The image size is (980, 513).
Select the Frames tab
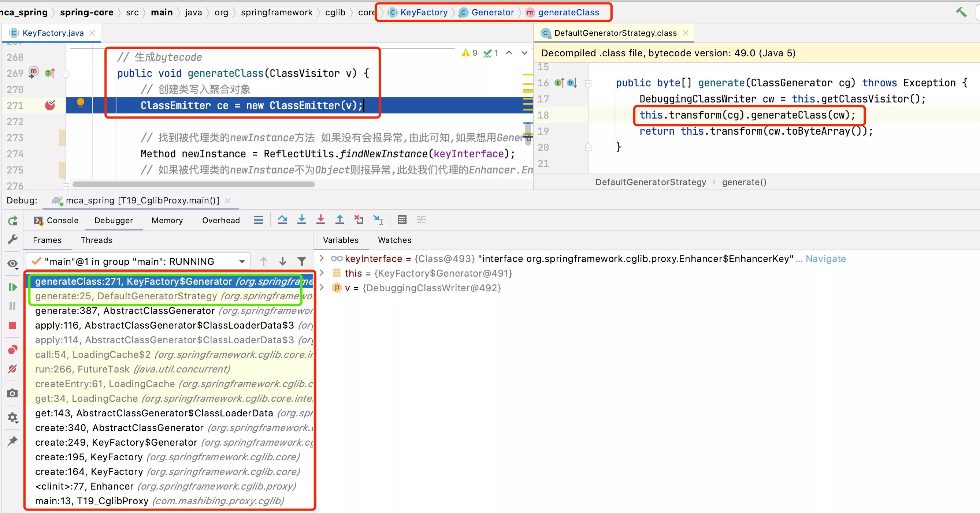(47, 240)
